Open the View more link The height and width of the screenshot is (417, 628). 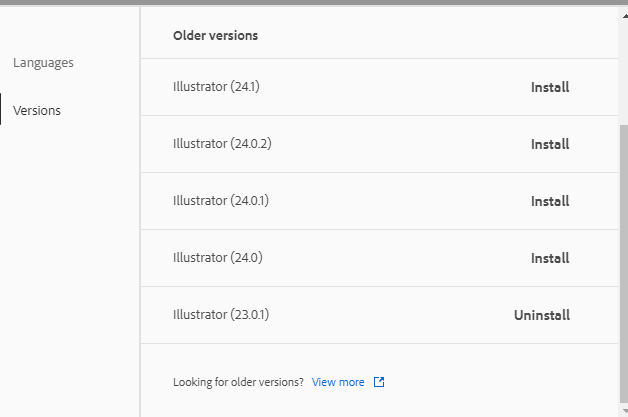(x=338, y=382)
